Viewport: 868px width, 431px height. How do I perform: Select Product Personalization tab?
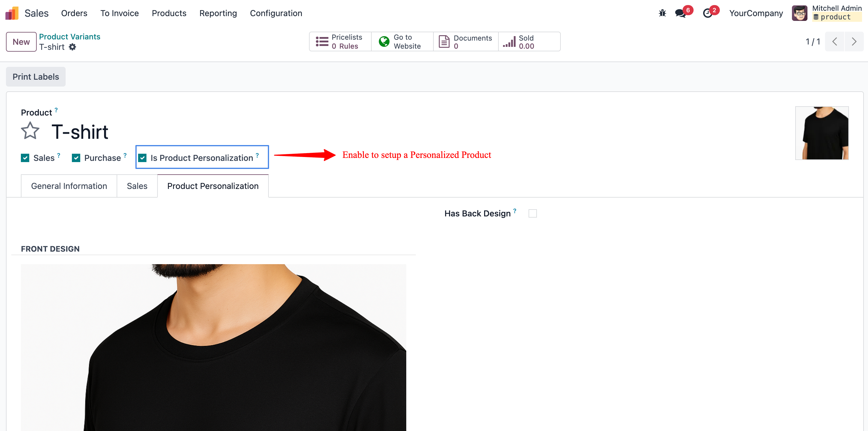click(213, 186)
